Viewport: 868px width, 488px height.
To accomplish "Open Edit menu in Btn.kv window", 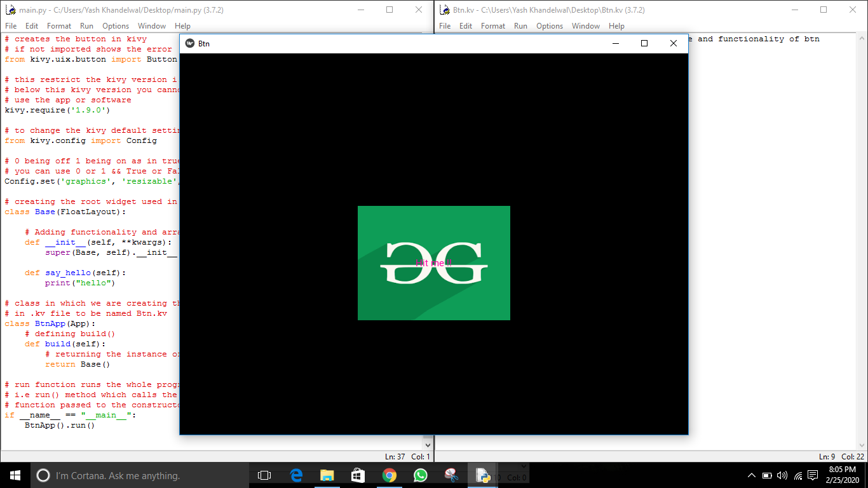I will [x=466, y=26].
